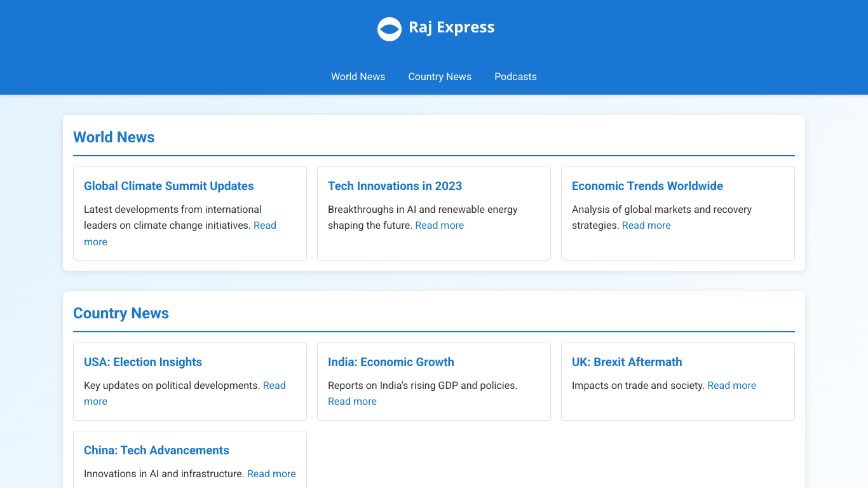Read more about Global Climate Summit
868x488 pixels.
pyautogui.click(x=264, y=226)
